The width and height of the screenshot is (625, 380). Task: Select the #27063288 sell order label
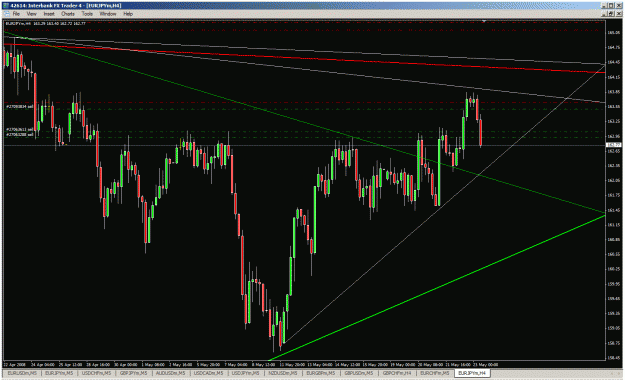[19, 135]
